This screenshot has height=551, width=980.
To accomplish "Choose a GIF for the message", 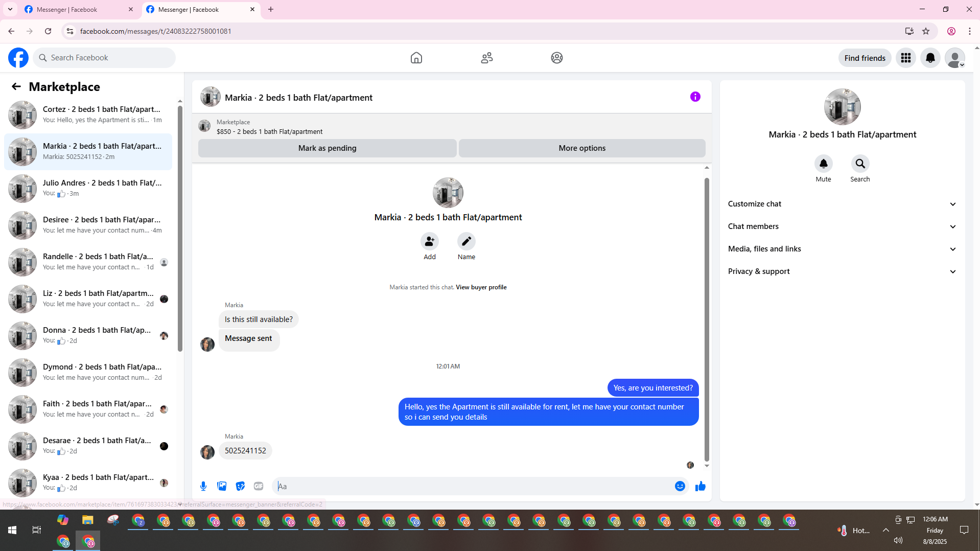I will 259,486.
